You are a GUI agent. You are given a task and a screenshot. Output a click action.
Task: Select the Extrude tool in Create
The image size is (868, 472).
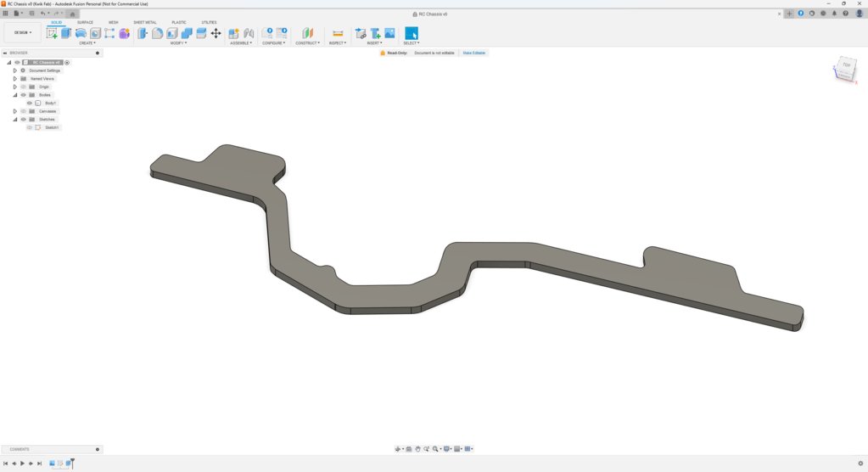coord(66,33)
